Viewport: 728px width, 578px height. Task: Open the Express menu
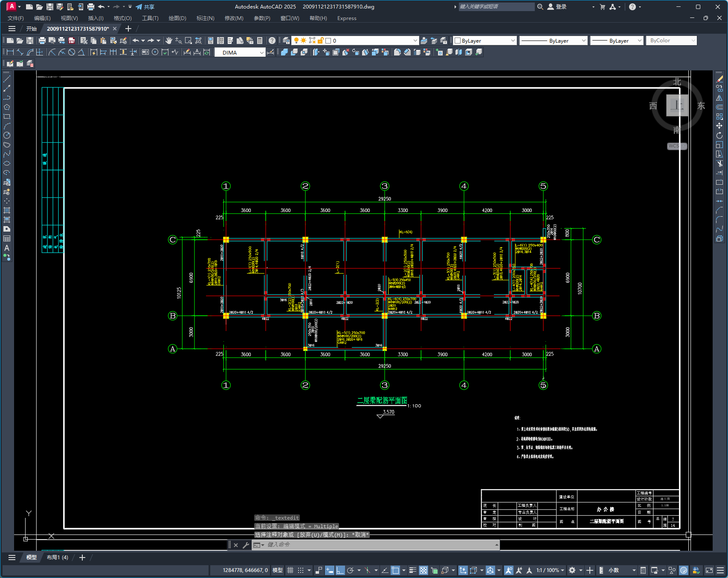pyautogui.click(x=347, y=18)
